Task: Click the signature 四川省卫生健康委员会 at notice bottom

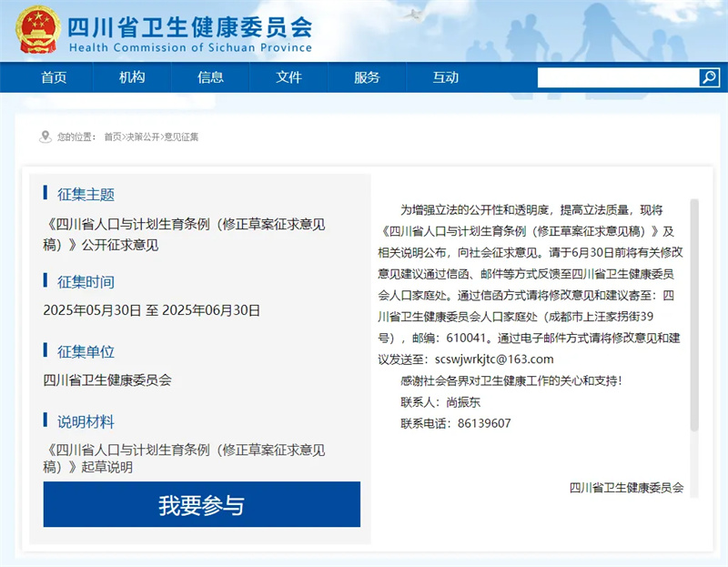Action: pyautogui.click(x=626, y=488)
